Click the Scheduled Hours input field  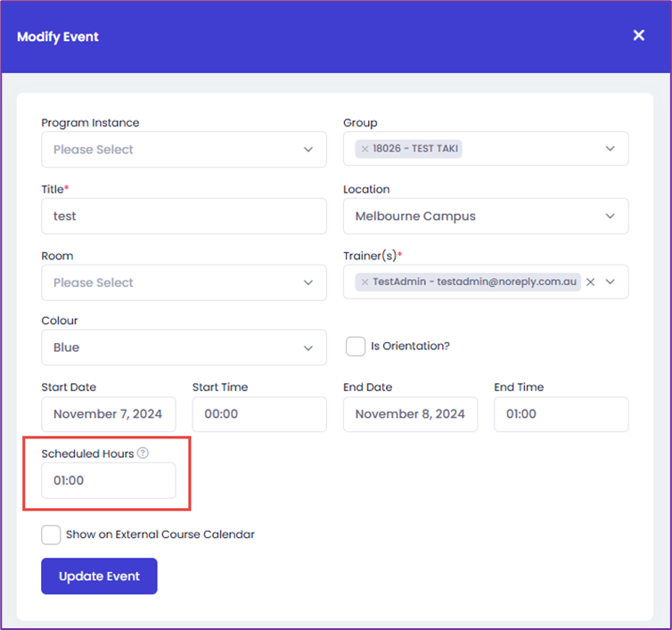(x=109, y=480)
